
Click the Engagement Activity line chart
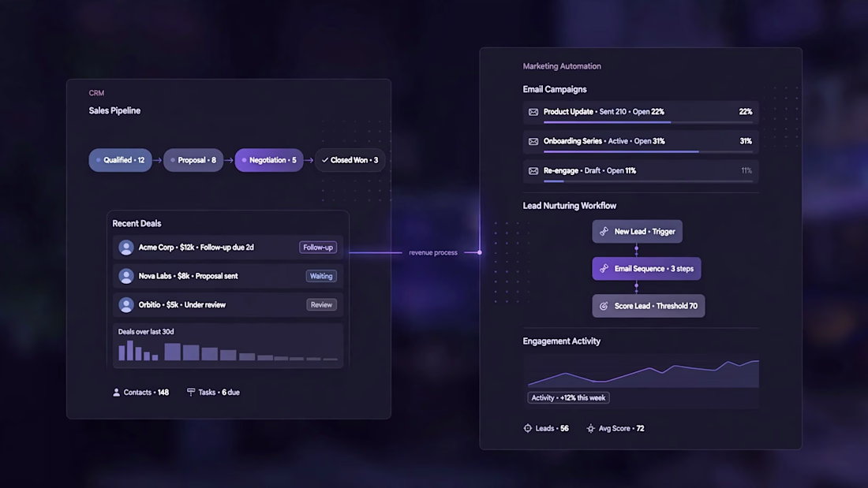coord(643,372)
